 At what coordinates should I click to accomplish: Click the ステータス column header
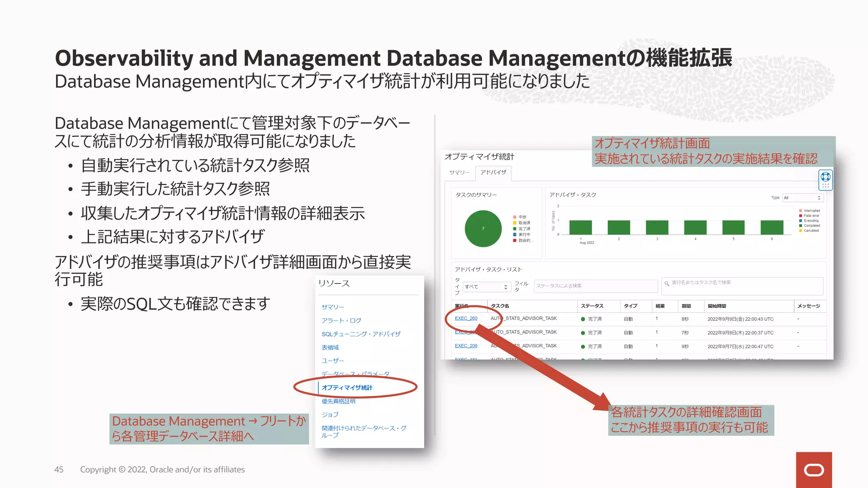coord(592,306)
